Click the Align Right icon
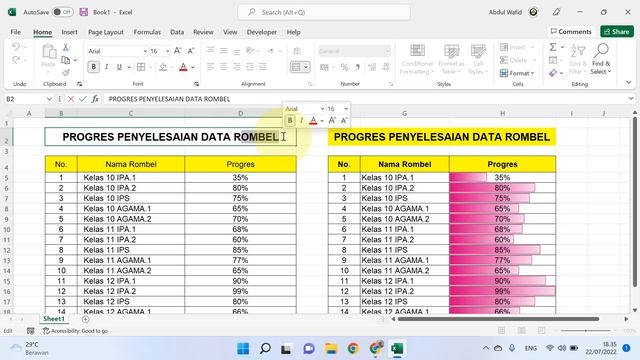 point(237,67)
